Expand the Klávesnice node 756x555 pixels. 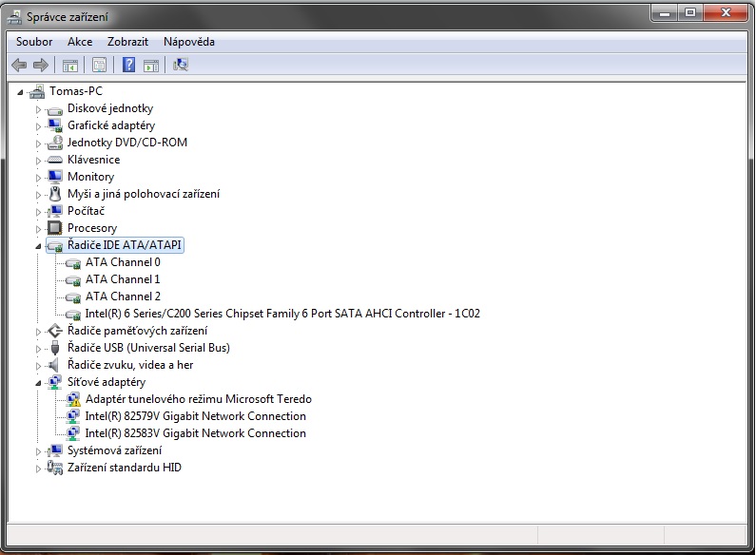(x=38, y=161)
